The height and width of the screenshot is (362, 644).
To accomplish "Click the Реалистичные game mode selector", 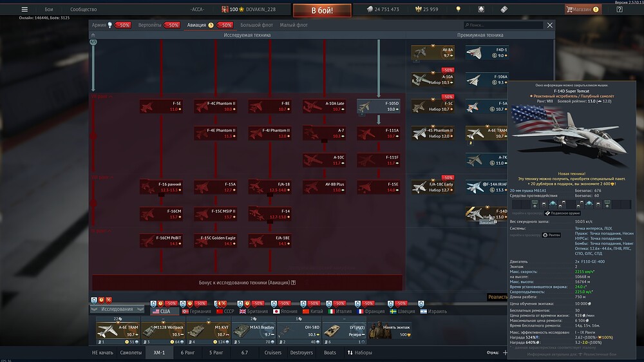I will 497,297.
